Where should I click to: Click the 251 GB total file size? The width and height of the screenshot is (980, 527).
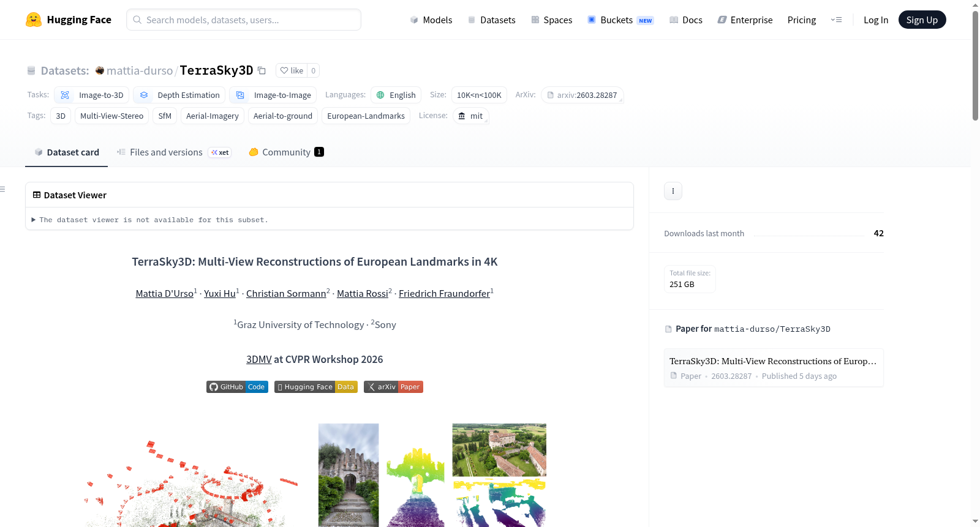682,285
